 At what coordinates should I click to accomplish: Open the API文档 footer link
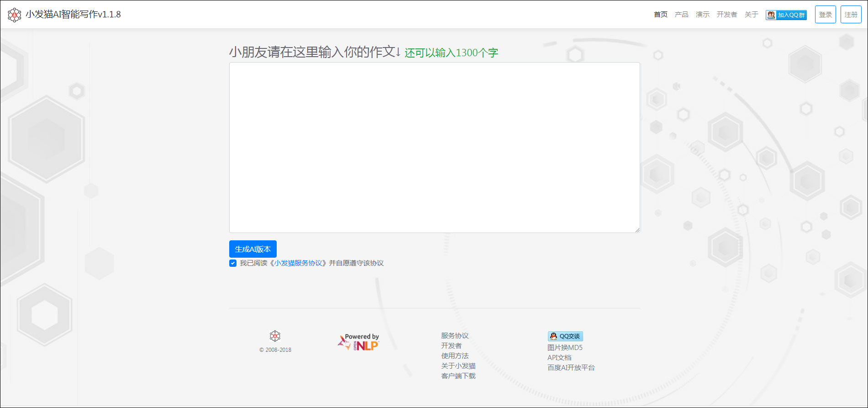click(559, 358)
